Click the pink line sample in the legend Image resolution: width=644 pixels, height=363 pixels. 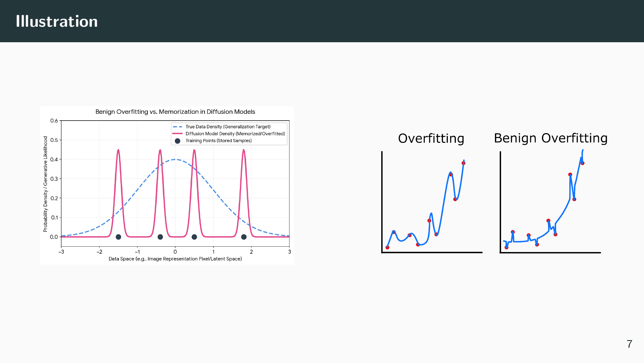tap(177, 133)
